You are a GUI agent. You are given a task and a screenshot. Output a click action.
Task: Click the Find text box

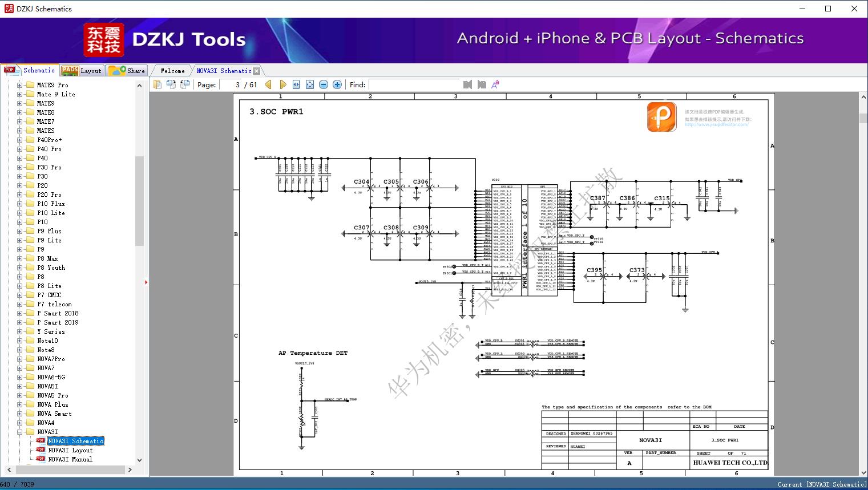tap(414, 84)
